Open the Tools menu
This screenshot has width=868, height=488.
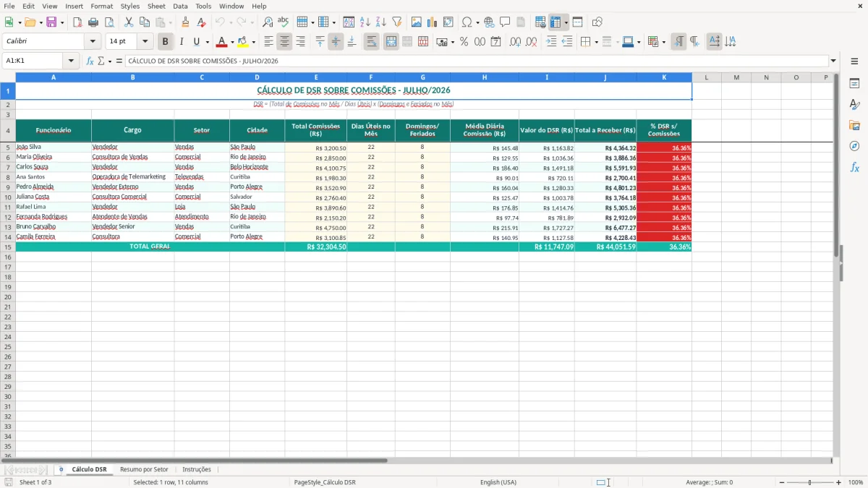(x=203, y=6)
